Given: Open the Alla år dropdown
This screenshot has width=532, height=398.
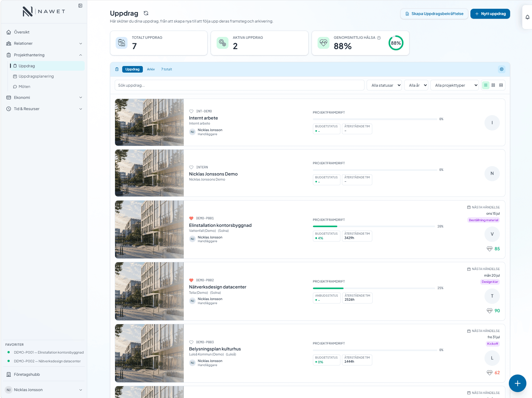Looking at the screenshot, I should coord(416,85).
